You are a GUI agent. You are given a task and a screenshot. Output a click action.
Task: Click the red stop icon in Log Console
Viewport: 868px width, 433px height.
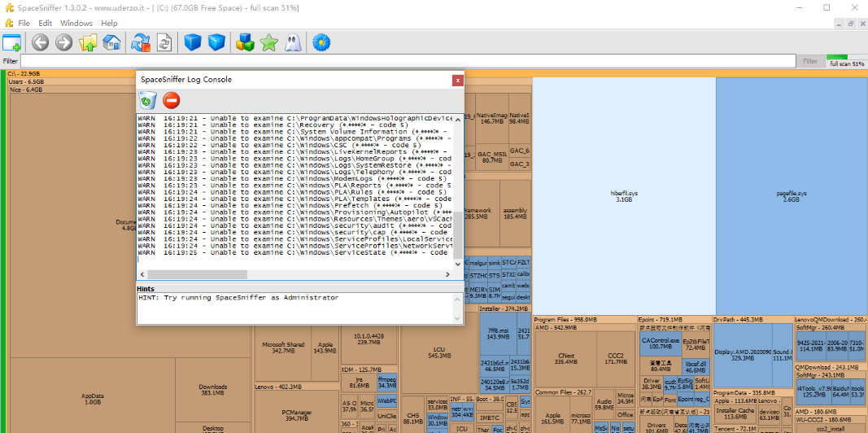[172, 100]
